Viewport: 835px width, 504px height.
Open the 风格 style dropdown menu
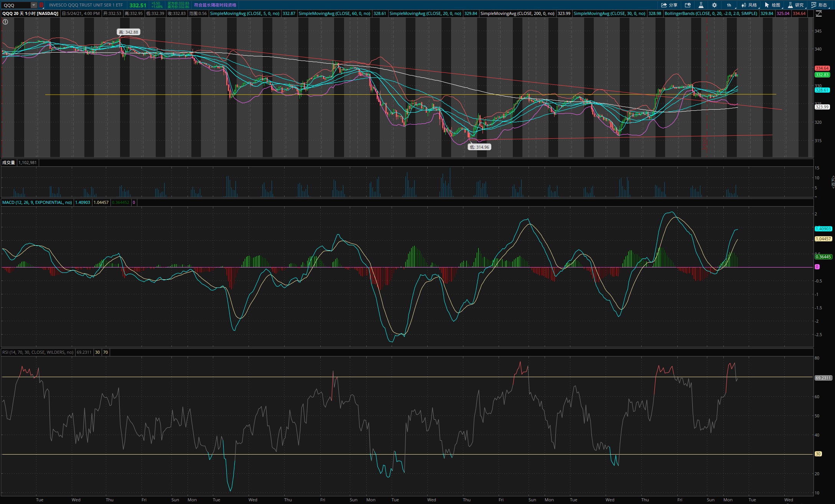click(749, 5)
